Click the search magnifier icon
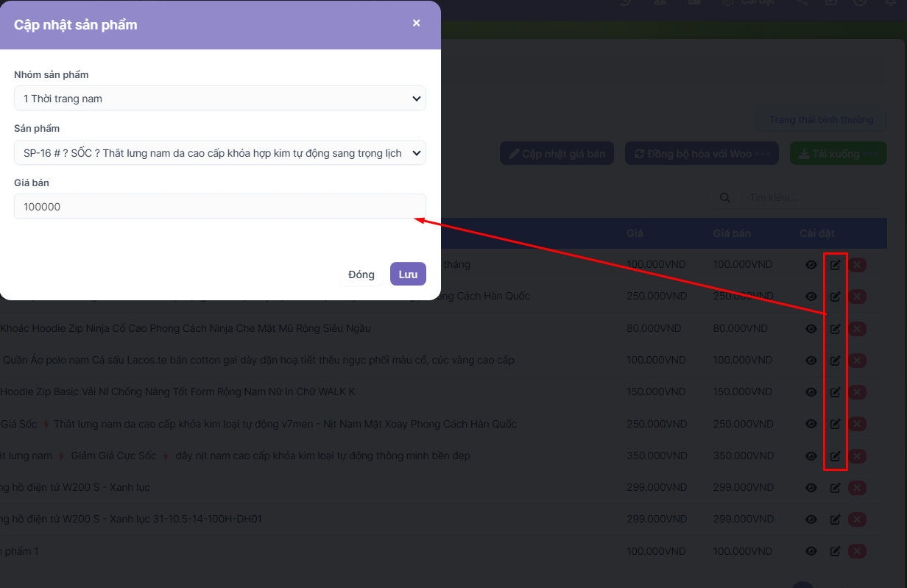Image resolution: width=907 pixels, height=588 pixels. pyautogui.click(x=725, y=198)
